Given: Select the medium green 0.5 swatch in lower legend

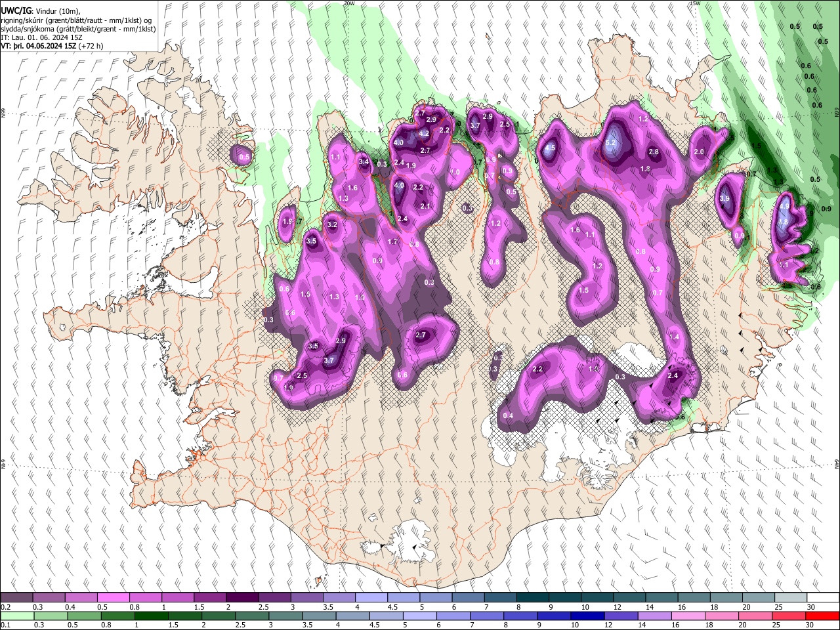Looking at the screenshot, I should coord(83,616).
